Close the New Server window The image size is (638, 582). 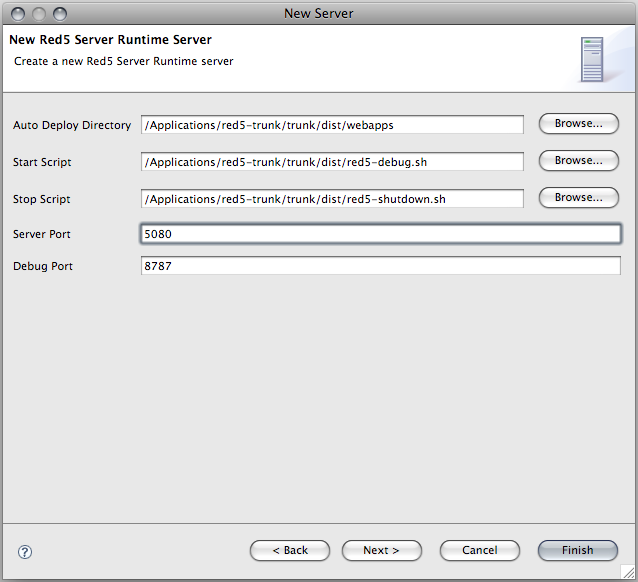(18, 14)
